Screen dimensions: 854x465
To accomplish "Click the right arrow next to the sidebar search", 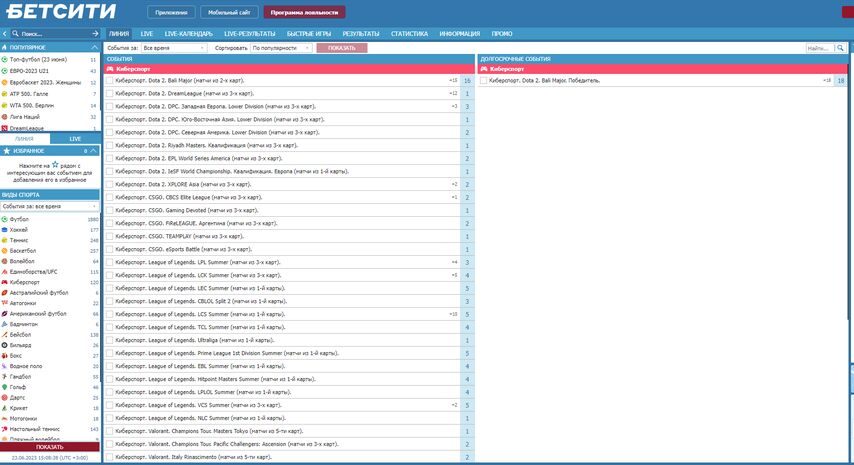I will click(95, 34).
